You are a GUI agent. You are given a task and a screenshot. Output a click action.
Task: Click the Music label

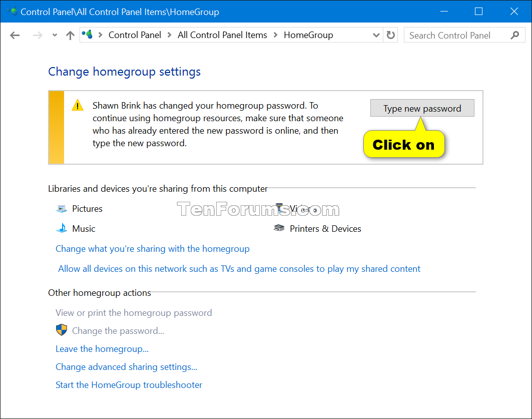pos(84,229)
